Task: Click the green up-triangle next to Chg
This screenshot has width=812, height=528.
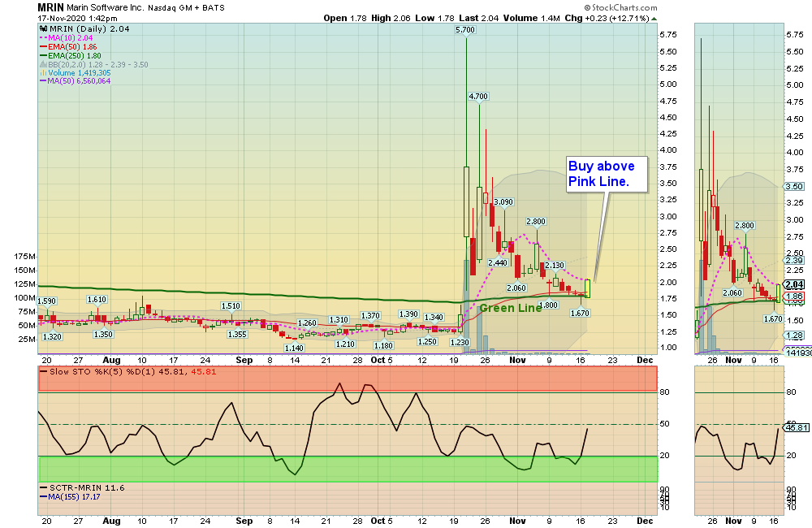Action: (654, 19)
